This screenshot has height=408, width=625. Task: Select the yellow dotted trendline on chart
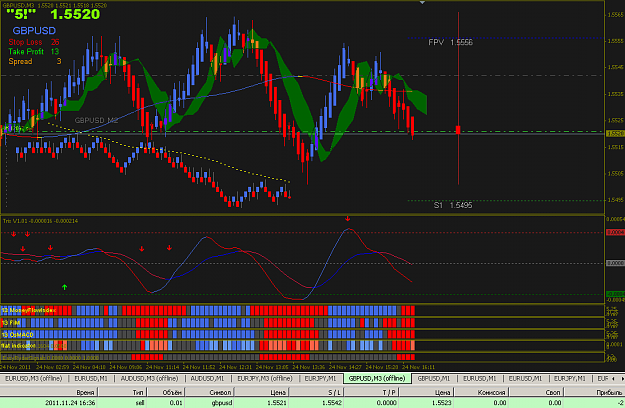(171, 151)
